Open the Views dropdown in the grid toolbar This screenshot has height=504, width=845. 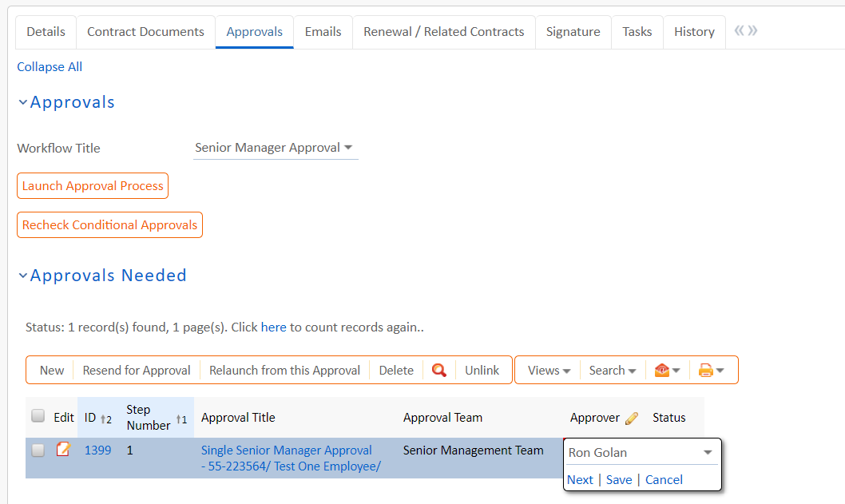pyautogui.click(x=547, y=370)
